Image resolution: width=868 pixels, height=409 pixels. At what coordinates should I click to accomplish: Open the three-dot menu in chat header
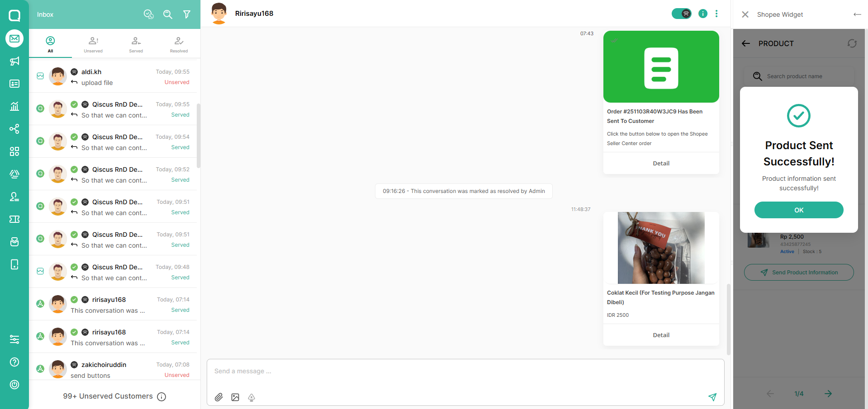click(x=716, y=14)
